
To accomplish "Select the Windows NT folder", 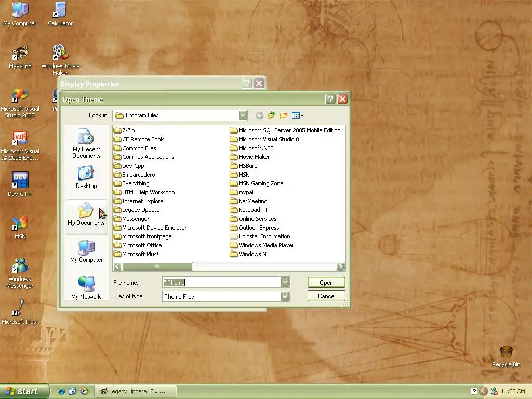I will pos(250,254).
